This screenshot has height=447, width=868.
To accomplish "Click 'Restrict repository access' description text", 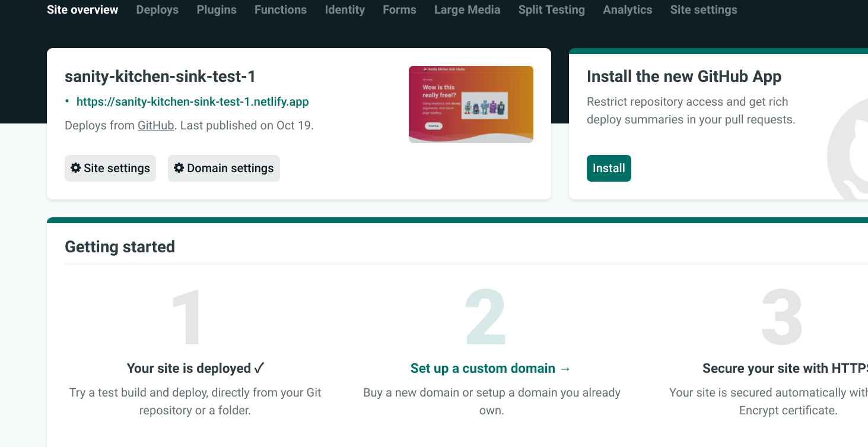I will 691,110.
